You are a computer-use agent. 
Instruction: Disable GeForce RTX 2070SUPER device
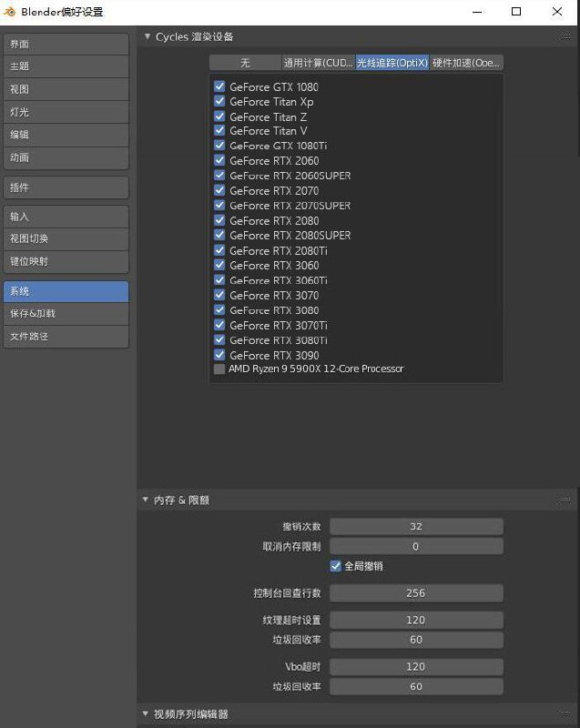pyautogui.click(x=219, y=206)
